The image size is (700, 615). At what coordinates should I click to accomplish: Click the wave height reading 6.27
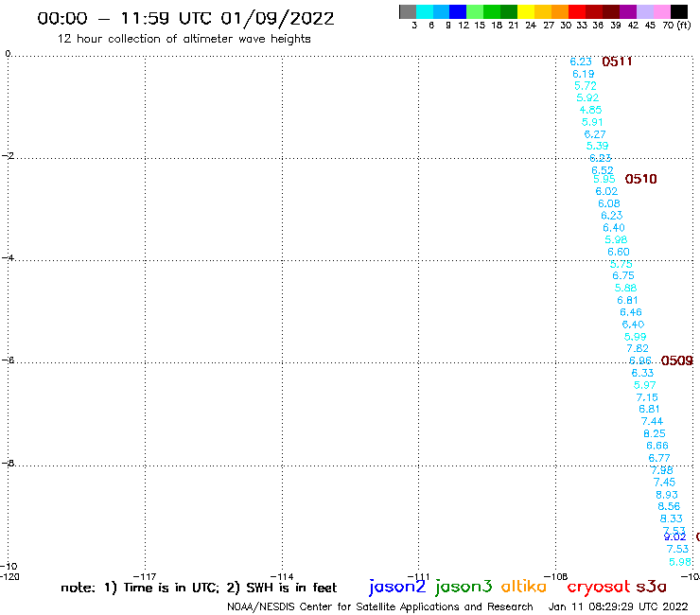coord(595,134)
